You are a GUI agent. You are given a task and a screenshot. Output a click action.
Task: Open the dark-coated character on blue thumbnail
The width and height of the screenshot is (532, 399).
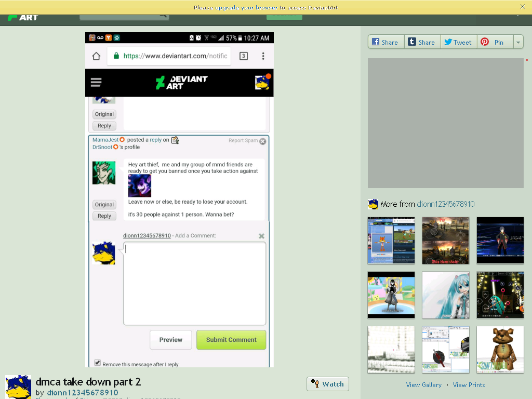click(x=500, y=241)
